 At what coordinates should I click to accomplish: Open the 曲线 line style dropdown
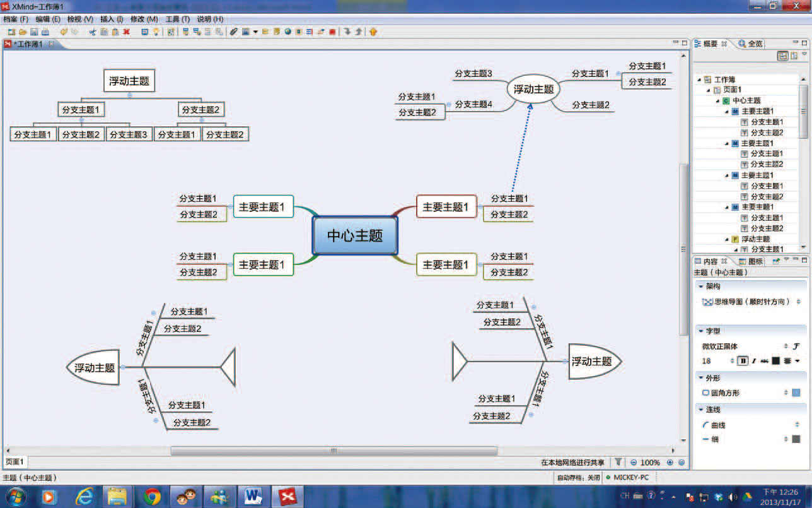click(x=797, y=425)
